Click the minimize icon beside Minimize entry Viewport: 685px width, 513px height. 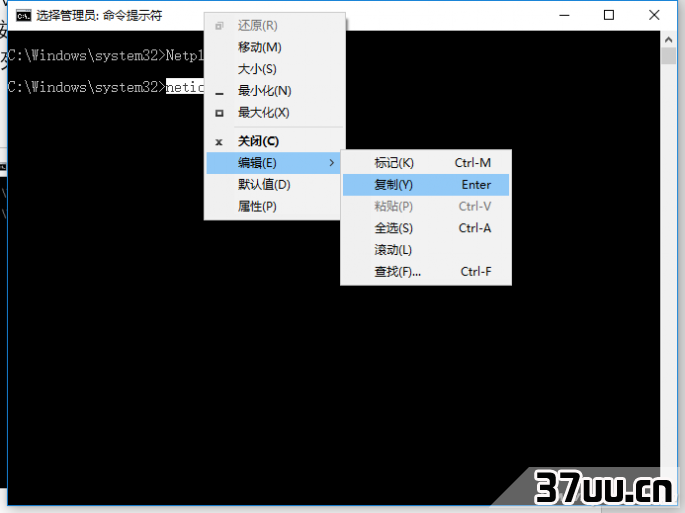[x=219, y=94]
